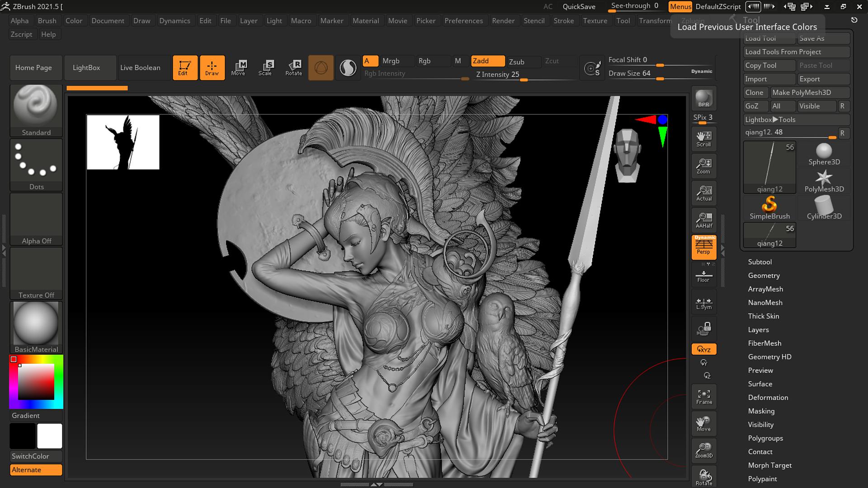Image resolution: width=868 pixels, height=488 pixels.
Task: Open the Zscript menu
Action: pos(21,34)
